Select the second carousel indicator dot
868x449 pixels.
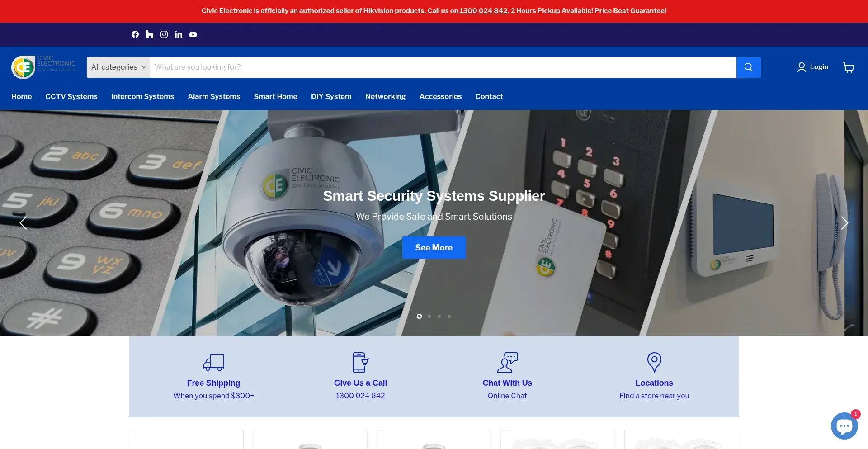click(x=429, y=317)
